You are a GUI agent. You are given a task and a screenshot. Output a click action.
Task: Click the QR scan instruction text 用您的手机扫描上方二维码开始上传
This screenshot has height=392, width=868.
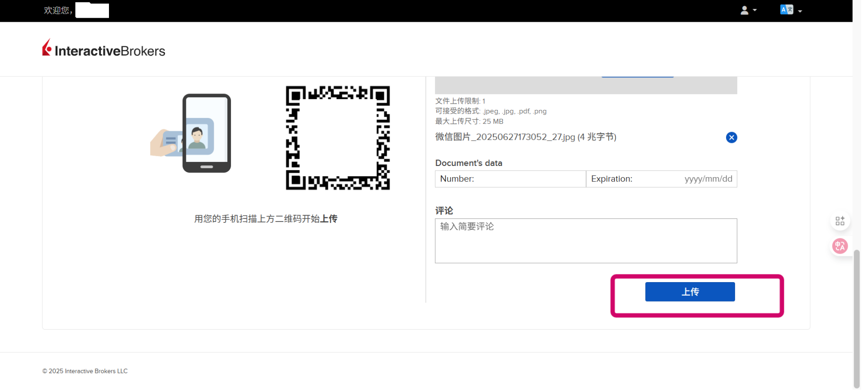266,219
